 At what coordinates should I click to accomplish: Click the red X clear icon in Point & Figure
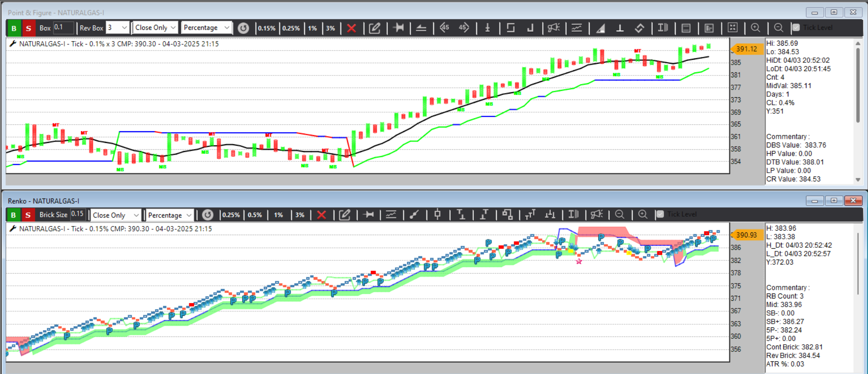click(352, 28)
